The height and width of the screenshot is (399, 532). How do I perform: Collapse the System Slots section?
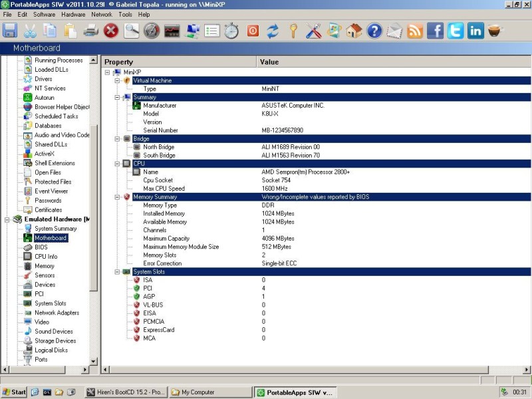point(118,272)
